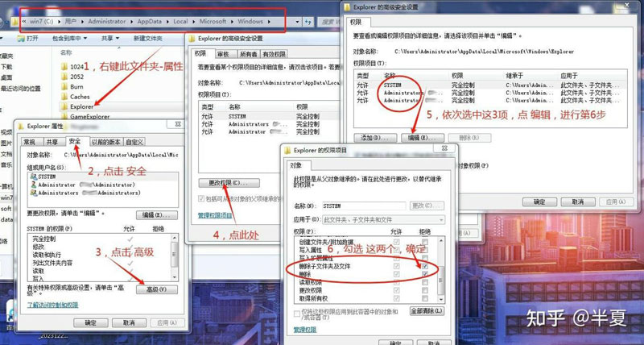Toggle 包括可从该对象的父项继承的权限 checkbox
644x345 pixels.
[x=201, y=198]
